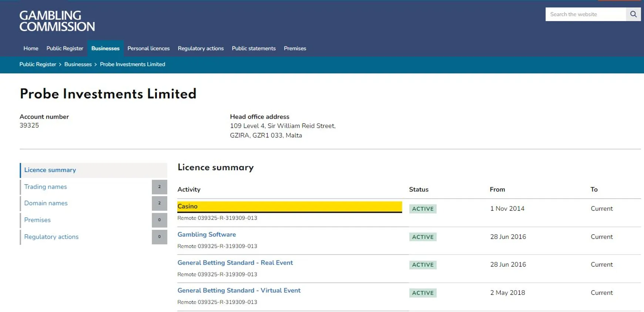The height and width of the screenshot is (312, 644).
Task: Focus the Search the website field
Action: coord(586,14)
